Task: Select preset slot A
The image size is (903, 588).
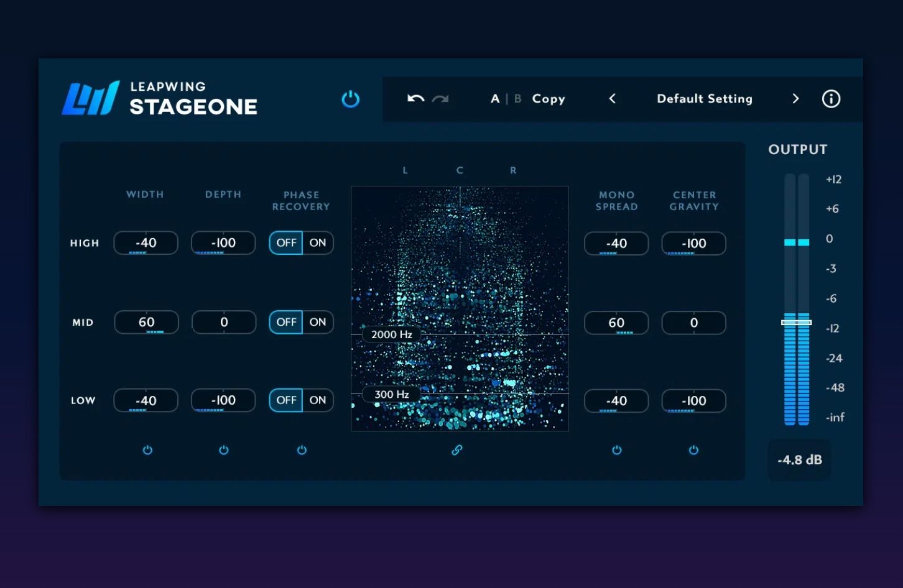Action: click(x=495, y=99)
